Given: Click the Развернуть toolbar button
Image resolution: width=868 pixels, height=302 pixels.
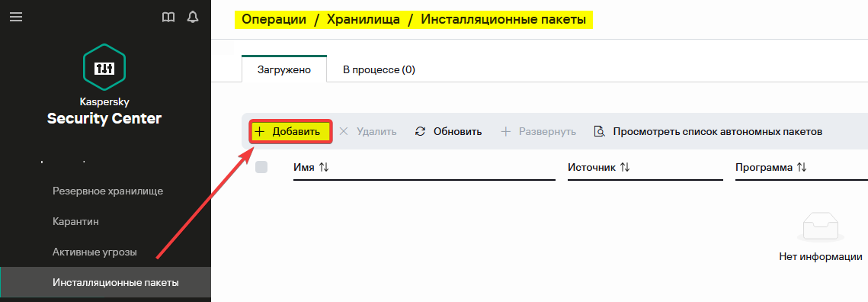Looking at the screenshot, I should click(538, 132).
